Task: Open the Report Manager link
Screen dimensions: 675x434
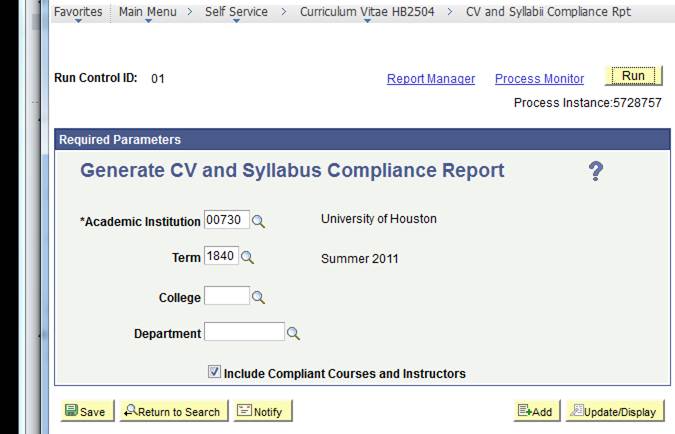Action: tap(430, 79)
